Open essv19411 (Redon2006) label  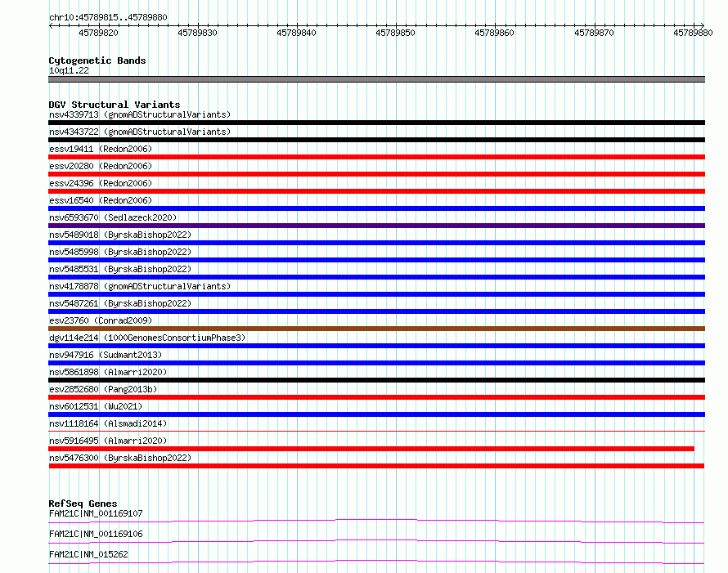coord(101,149)
